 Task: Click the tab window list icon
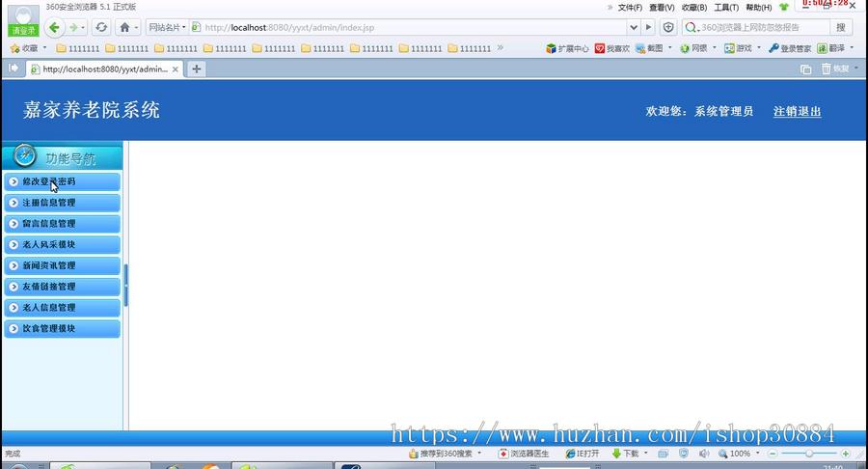click(805, 69)
